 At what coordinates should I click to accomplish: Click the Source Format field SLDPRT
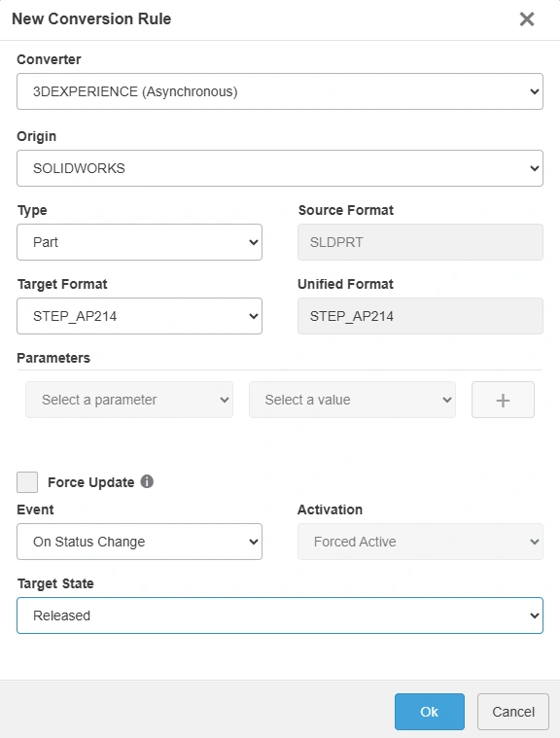coord(420,242)
